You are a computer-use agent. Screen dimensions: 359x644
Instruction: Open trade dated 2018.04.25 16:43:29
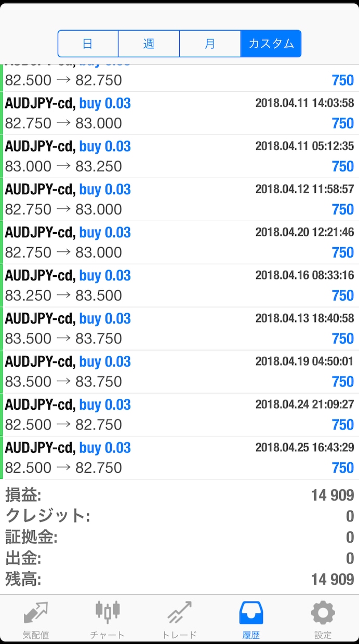[x=179, y=458]
